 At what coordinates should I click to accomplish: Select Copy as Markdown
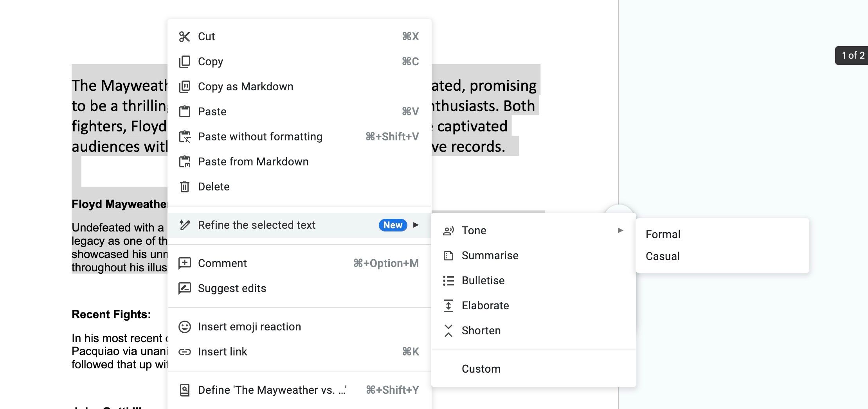[299, 87]
